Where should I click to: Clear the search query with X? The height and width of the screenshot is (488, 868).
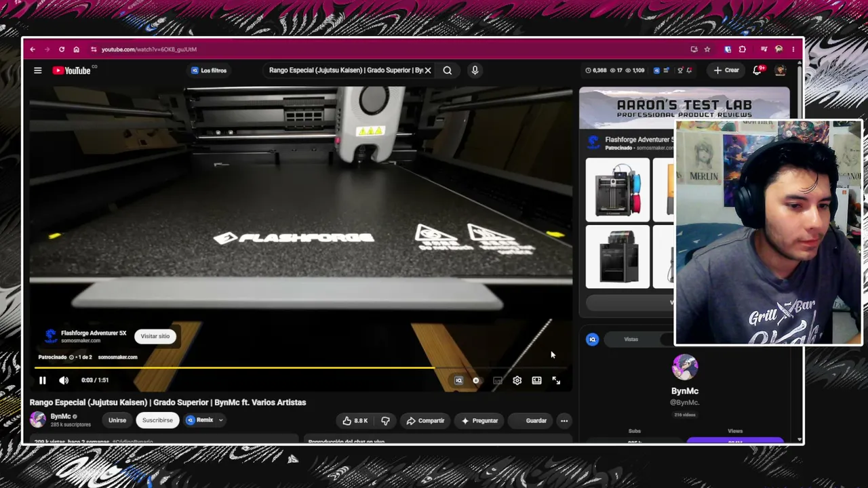point(428,70)
